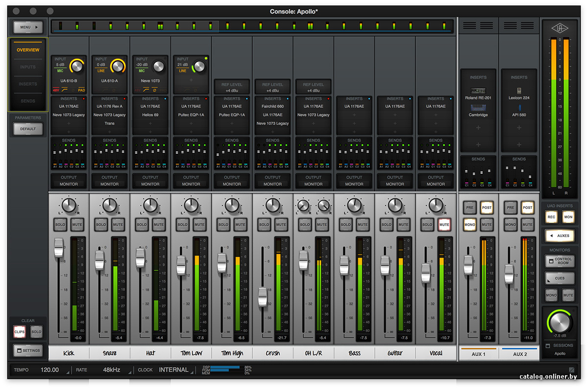
Task: Open the API 560 plugin in AUX 2
Action: coord(519,111)
